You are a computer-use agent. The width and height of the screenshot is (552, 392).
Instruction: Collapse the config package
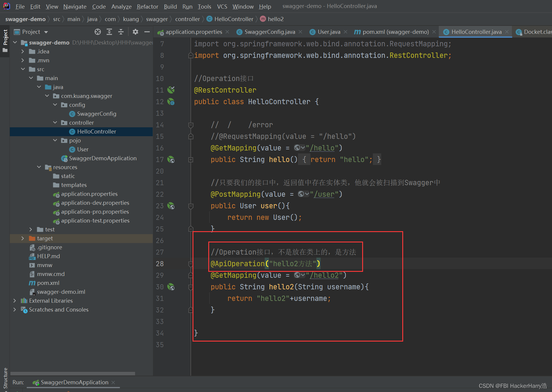[55, 105]
